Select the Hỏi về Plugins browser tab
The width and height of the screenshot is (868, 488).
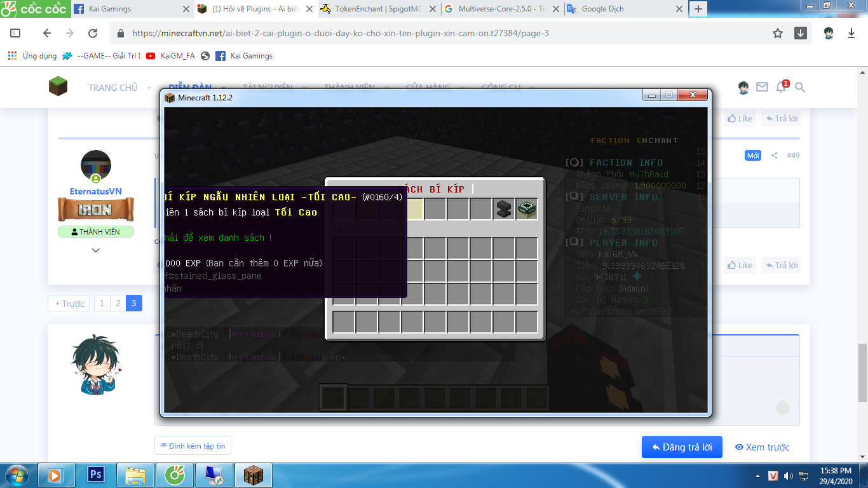[x=255, y=9]
